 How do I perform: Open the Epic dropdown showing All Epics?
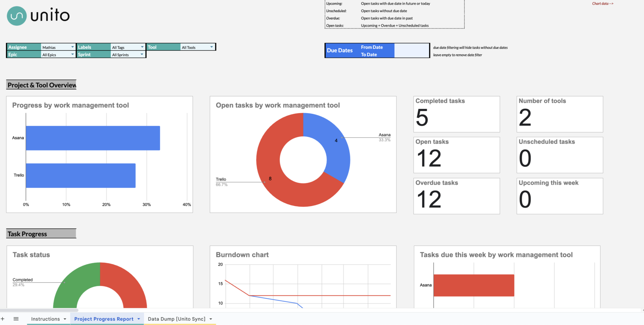[x=72, y=54]
